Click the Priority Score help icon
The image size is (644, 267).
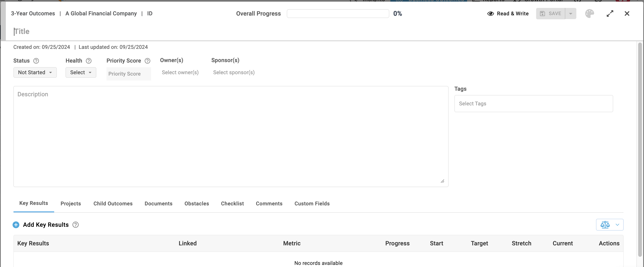tap(147, 61)
